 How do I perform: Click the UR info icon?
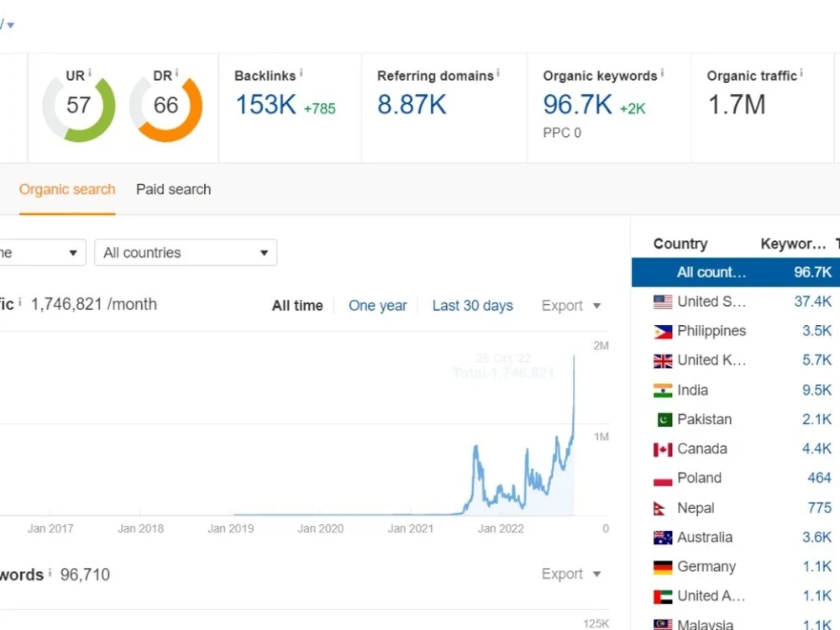(90, 72)
